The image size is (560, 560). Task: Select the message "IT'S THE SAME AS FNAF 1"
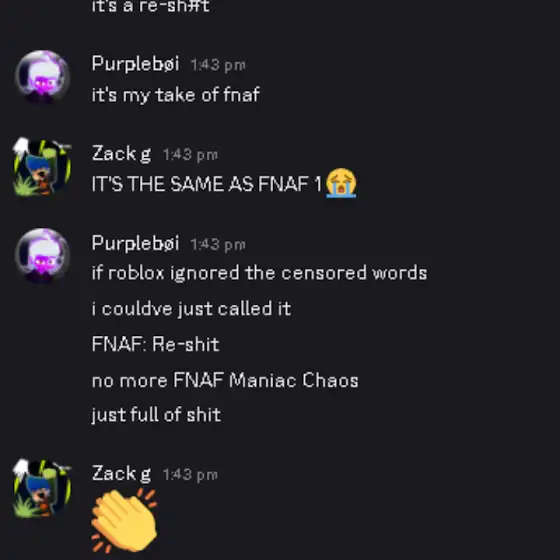coord(207,184)
